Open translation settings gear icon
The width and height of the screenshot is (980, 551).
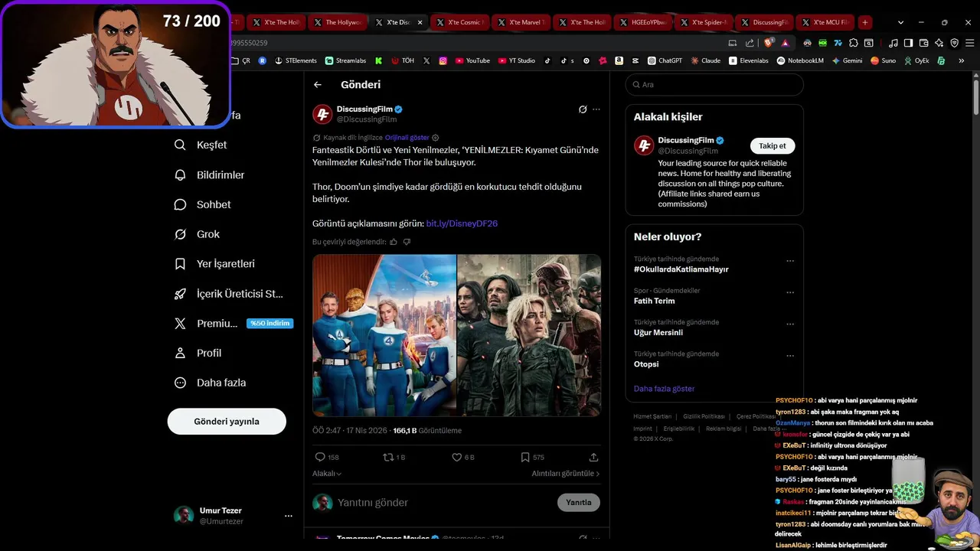point(436,138)
